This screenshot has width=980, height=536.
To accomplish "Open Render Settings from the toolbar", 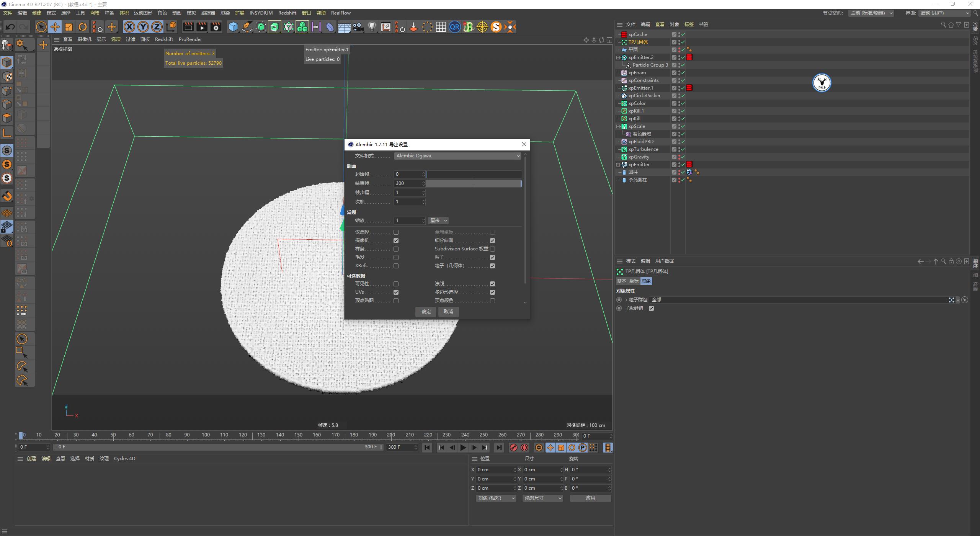I will pos(216,27).
